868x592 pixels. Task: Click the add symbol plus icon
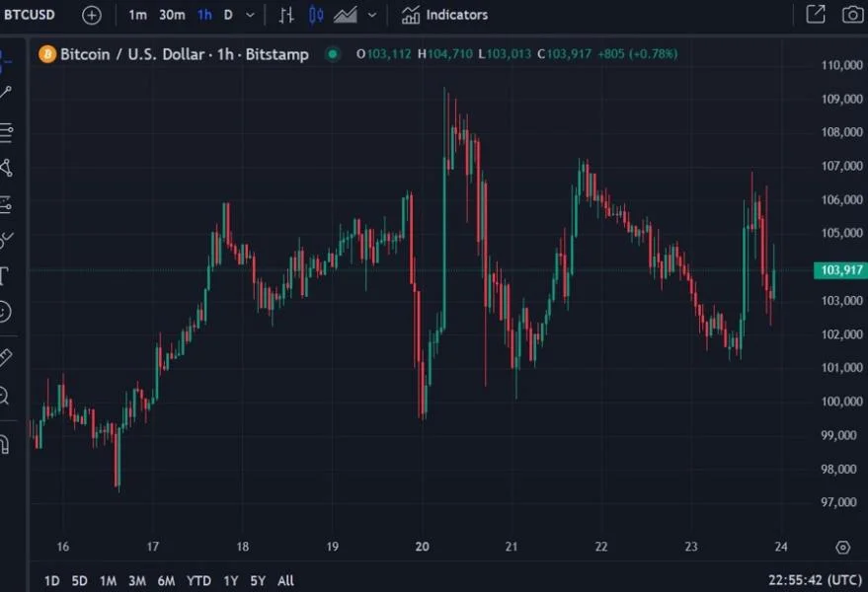(91, 15)
